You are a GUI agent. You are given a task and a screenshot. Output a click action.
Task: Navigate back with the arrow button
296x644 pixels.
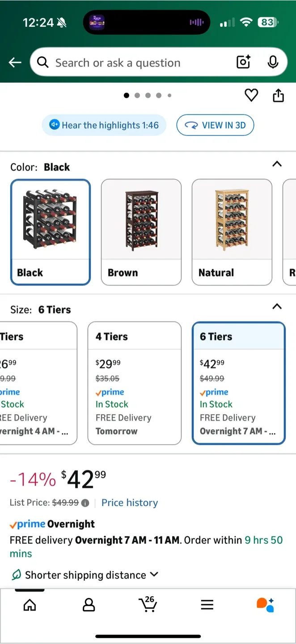(15, 62)
